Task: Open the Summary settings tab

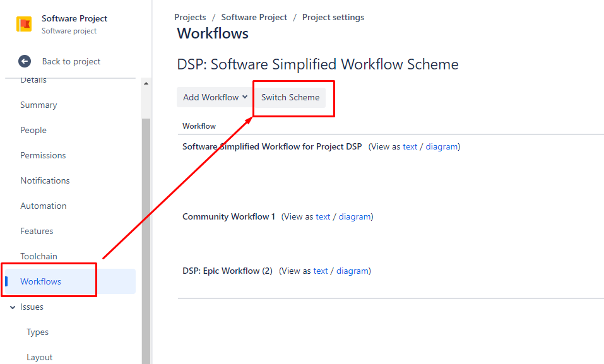Action: [38, 105]
